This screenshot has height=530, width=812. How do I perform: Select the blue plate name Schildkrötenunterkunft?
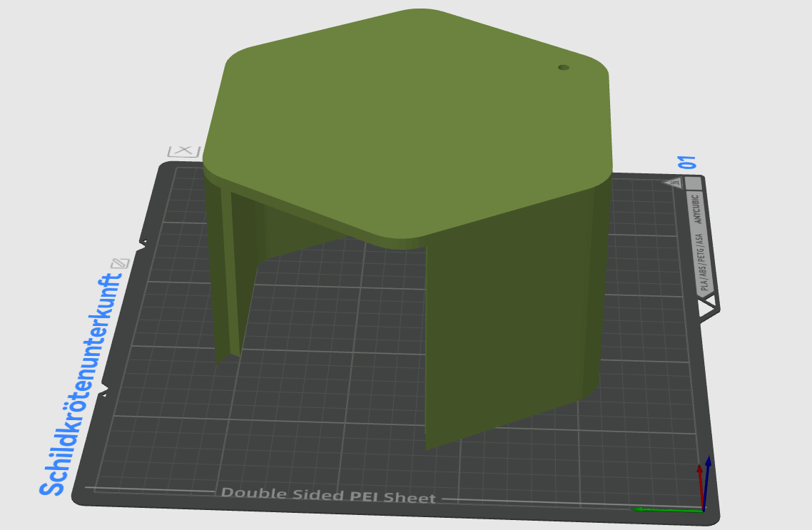[x=80, y=384]
